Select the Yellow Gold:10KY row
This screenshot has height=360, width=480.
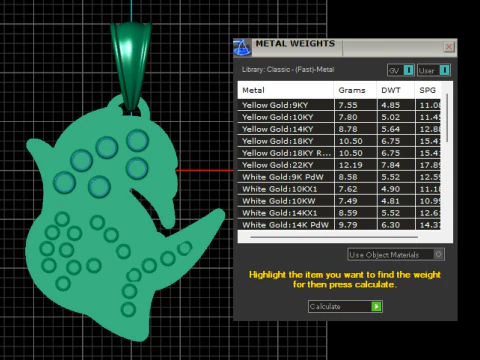[339, 117]
